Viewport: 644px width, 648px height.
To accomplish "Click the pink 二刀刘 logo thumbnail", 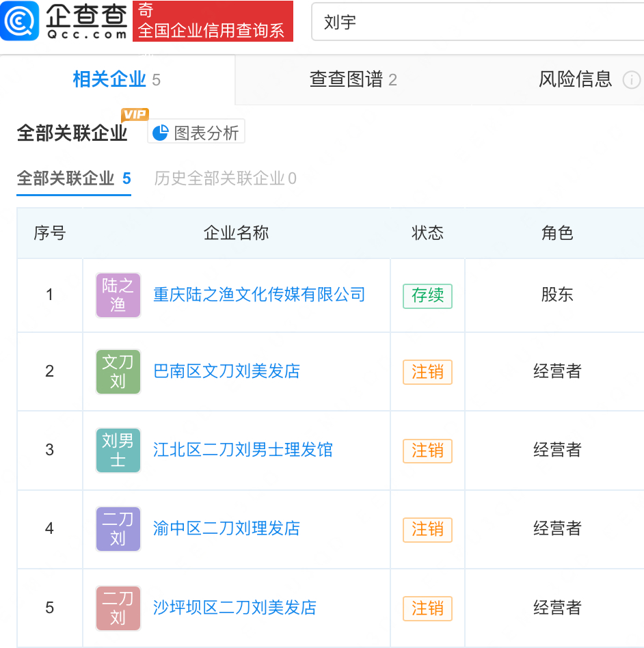I will 118,608.
